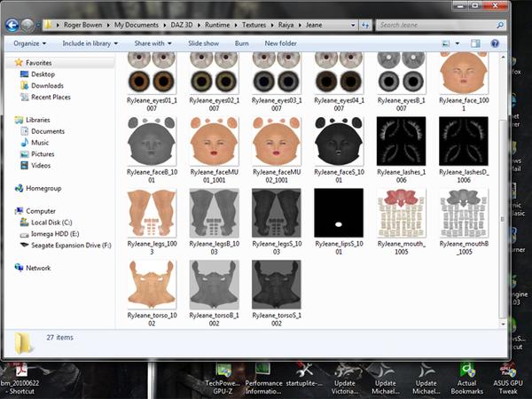Viewport: 532px width, 399px height.
Task: Select the RyJeane_torso_1002 thumbnail
Action: tap(152, 285)
